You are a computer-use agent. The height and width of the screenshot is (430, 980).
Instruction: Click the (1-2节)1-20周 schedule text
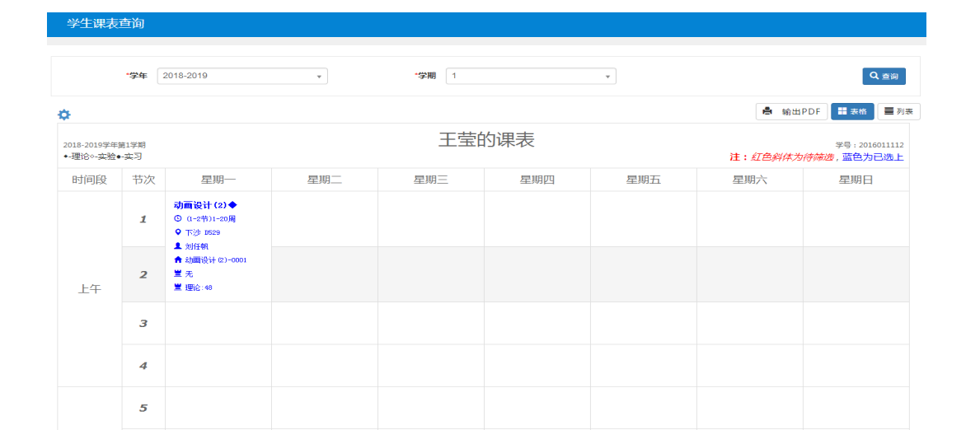coord(211,219)
